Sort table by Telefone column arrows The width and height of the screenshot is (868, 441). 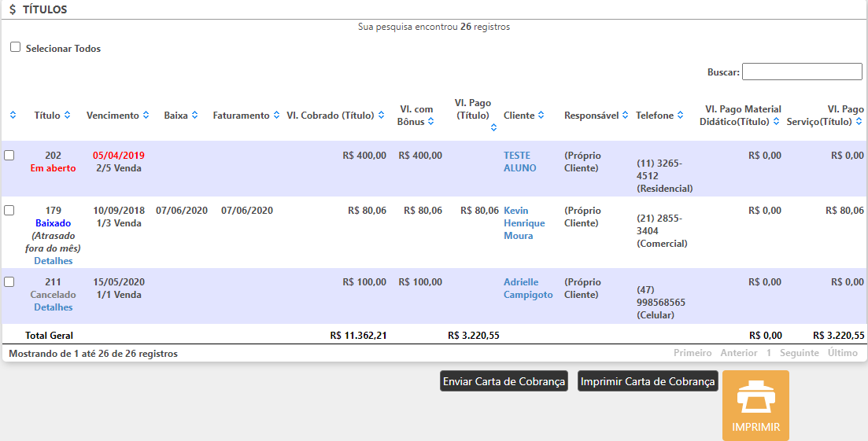[x=680, y=116]
